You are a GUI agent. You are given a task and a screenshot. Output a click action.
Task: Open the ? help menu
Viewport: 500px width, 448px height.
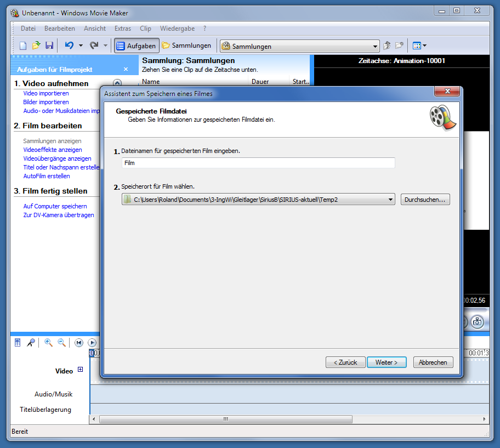click(x=204, y=29)
